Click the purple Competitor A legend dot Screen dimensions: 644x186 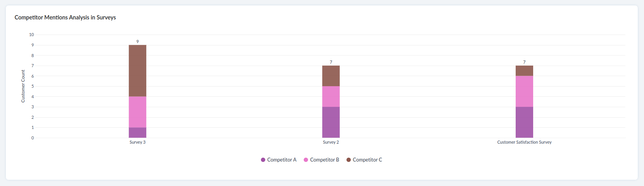coord(263,160)
